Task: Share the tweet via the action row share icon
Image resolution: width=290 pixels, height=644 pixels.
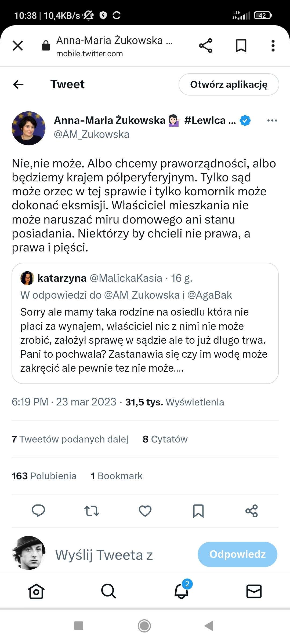Action: coord(252,511)
